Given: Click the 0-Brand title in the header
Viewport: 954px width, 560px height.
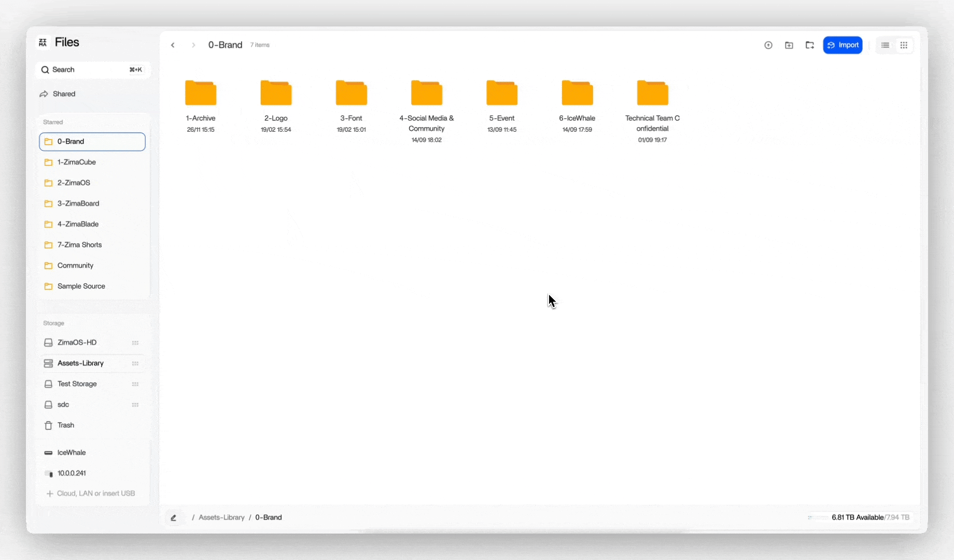Looking at the screenshot, I should (x=225, y=45).
